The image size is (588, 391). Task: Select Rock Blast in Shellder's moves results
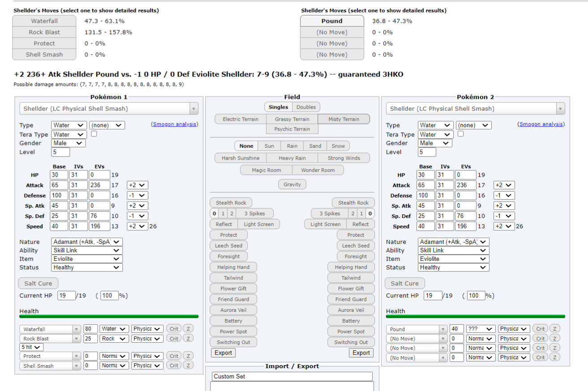pos(44,32)
